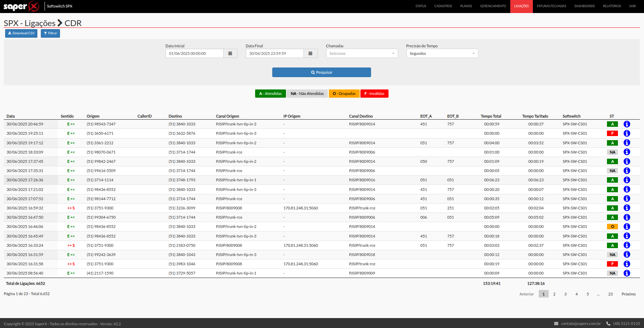The height and width of the screenshot is (328, 644).
Task: Toggle the NA - Não Atendidas filter
Action: 307,94
